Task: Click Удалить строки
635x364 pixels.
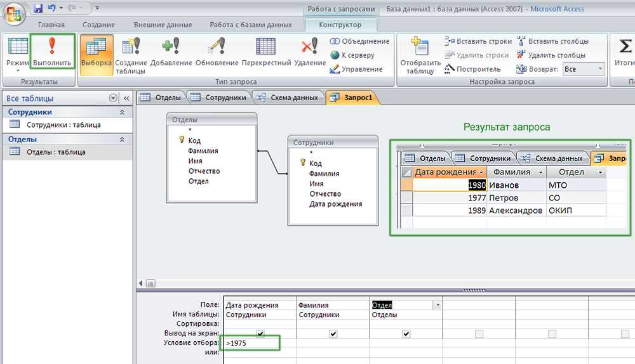Action: pyautogui.click(x=476, y=55)
